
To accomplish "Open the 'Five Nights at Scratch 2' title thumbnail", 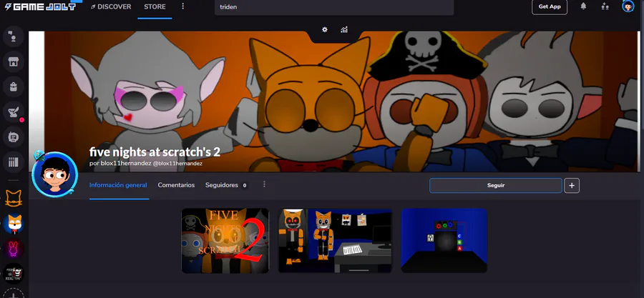I will 225,241.
